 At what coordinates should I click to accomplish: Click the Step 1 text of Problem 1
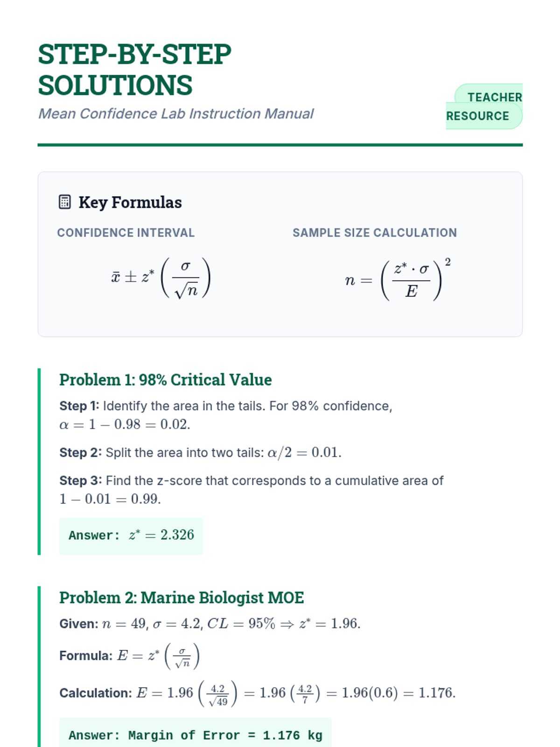coord(226,415)
